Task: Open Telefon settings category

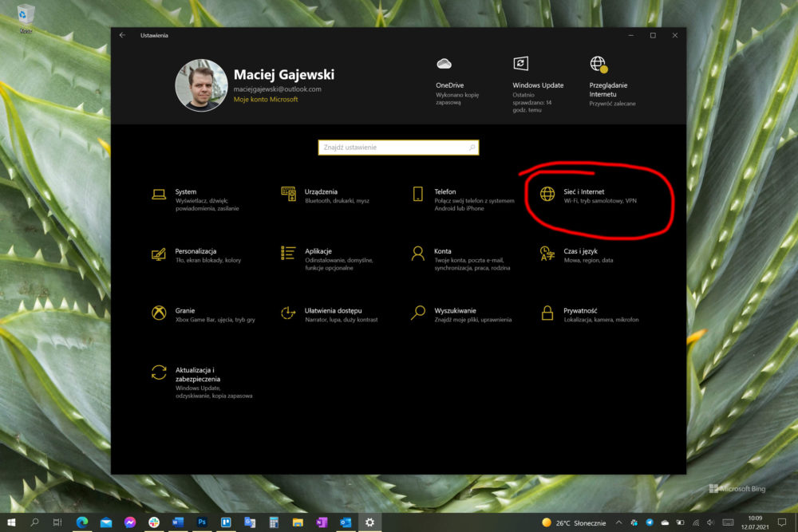Action: 463,199
